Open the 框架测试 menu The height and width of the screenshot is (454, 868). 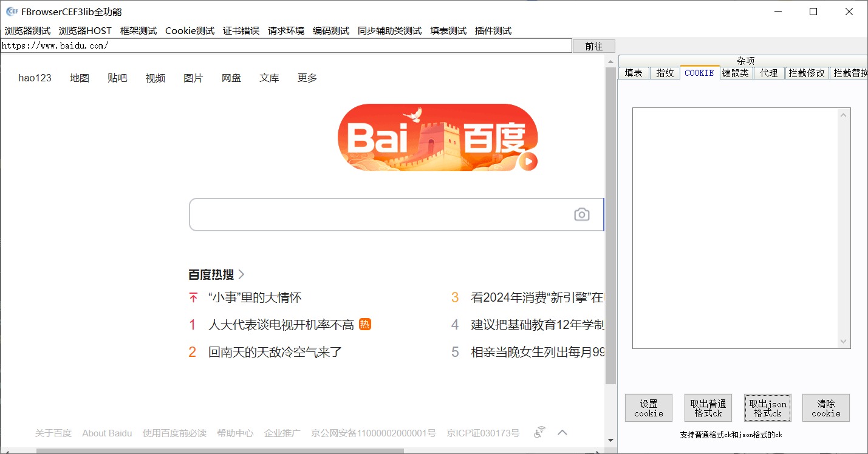[138, 31]
